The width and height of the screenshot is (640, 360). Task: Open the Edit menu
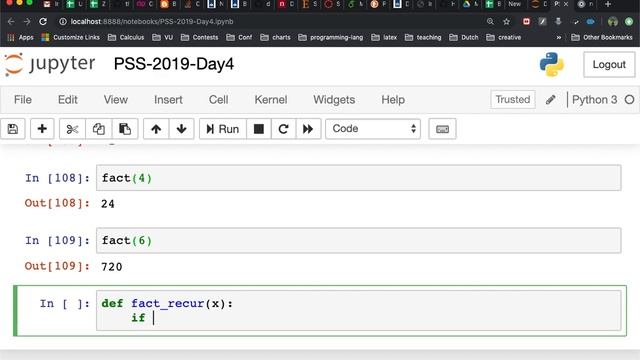point(68,100)
